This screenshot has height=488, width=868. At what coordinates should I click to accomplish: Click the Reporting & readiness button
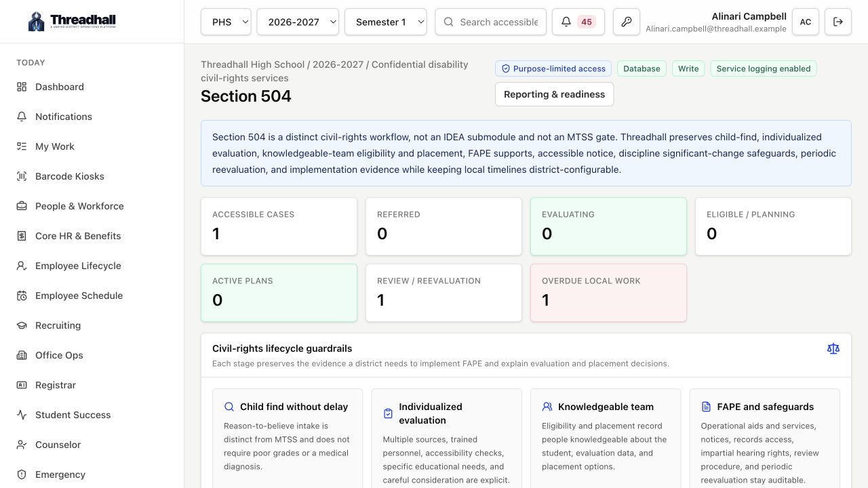tap(554, 94)
